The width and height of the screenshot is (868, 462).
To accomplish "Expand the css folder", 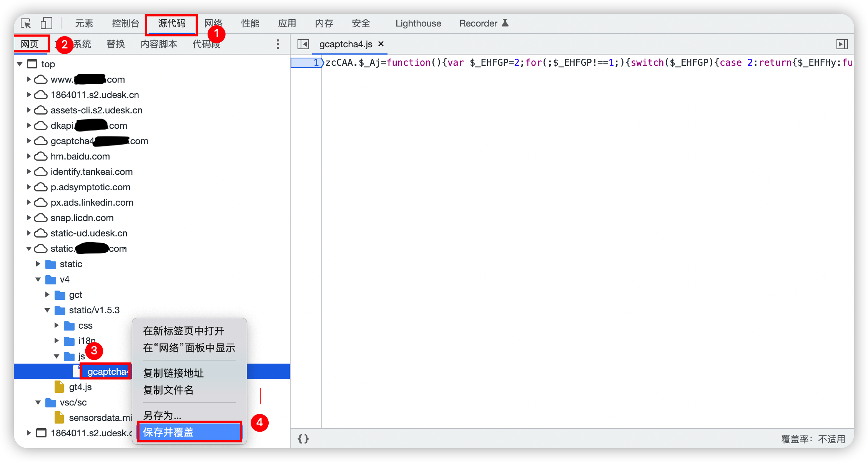I will [x=57, y=326].
